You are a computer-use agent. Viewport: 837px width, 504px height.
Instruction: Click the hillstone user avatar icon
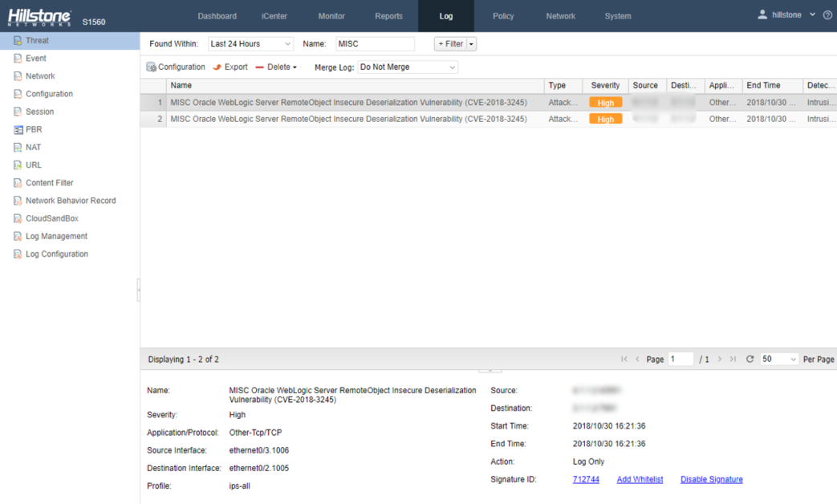(x=762, y=15)
